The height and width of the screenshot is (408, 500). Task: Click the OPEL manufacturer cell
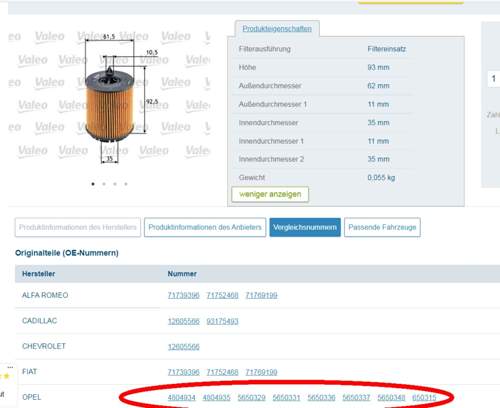[x=32, y=397]
